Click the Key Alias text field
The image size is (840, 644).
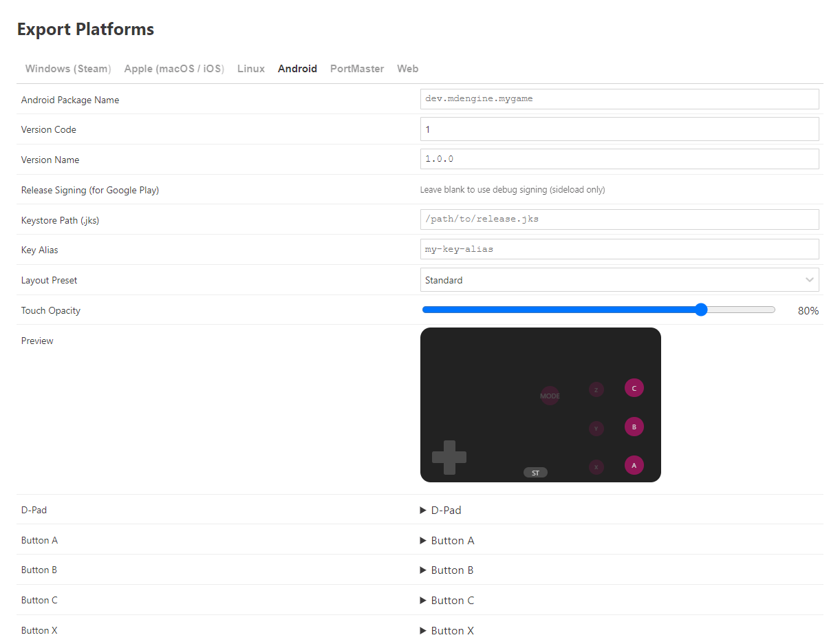coord(619,249)
